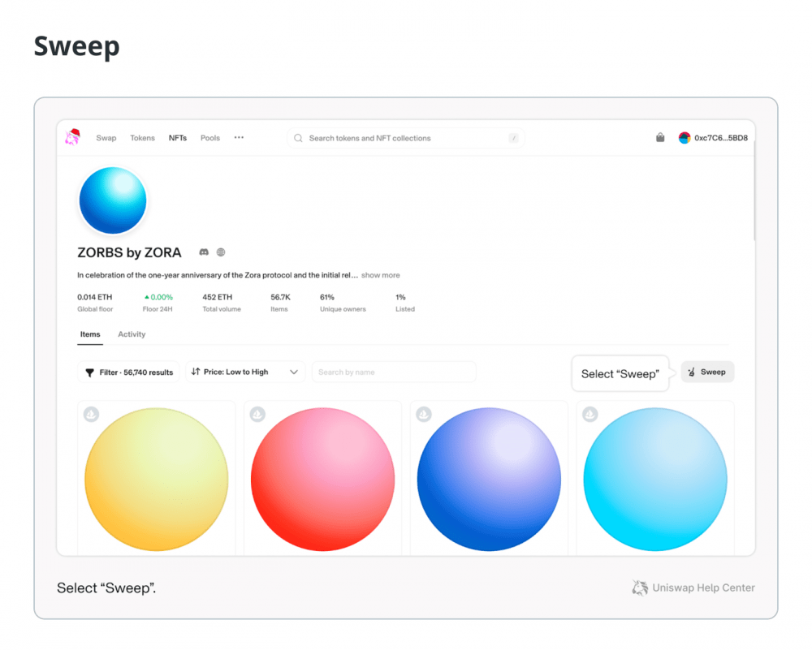Open the yellow orb NFT card
This screenshot has height=650, width=812.
click(157, 479)
